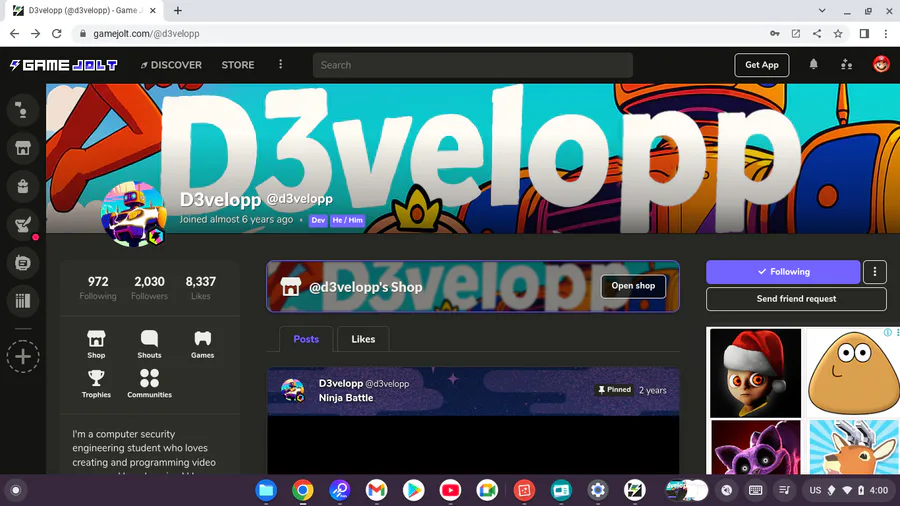Click the ad info icon
900x506 pixels.
[887, 333]
